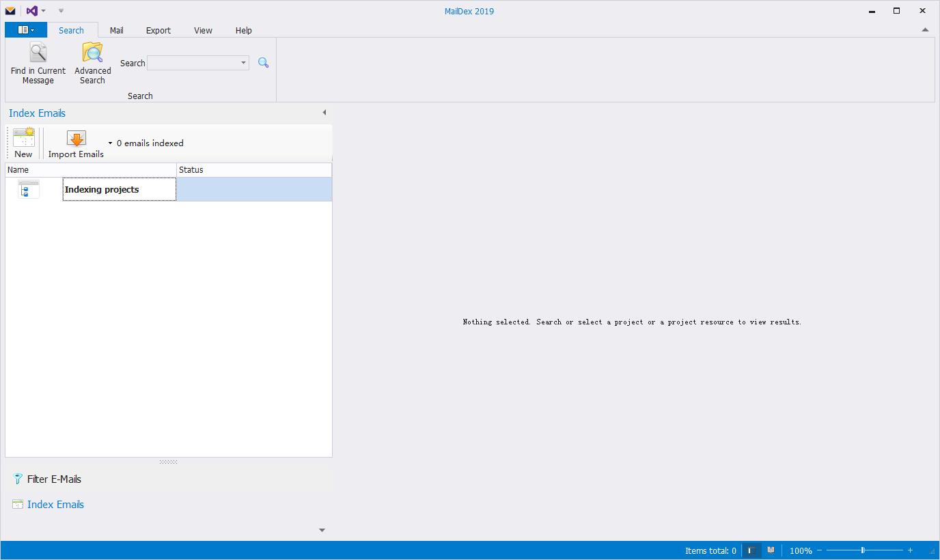Increase zoom using the status bar slider

click(910, 550)
